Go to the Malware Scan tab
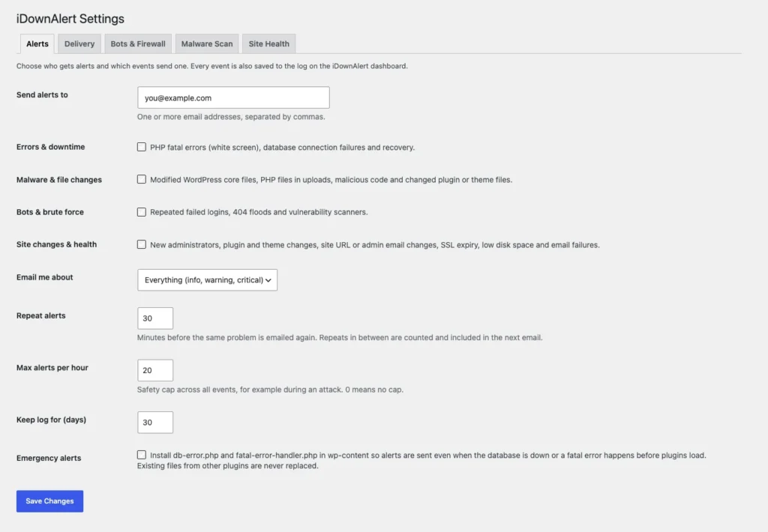 (x=207, y=43)
